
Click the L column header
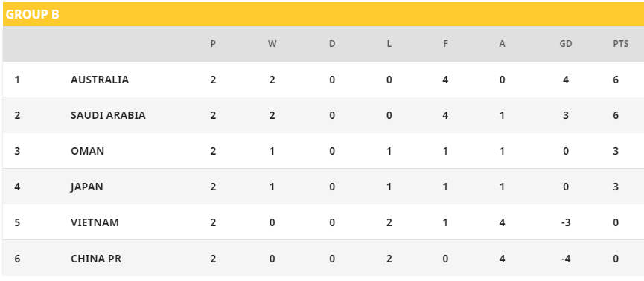click(389, 43)
